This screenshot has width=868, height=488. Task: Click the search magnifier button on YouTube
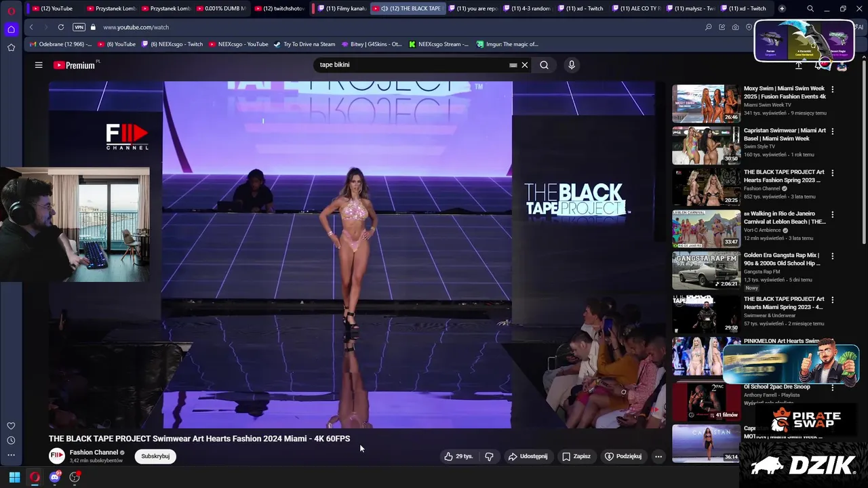click(544, 65)
